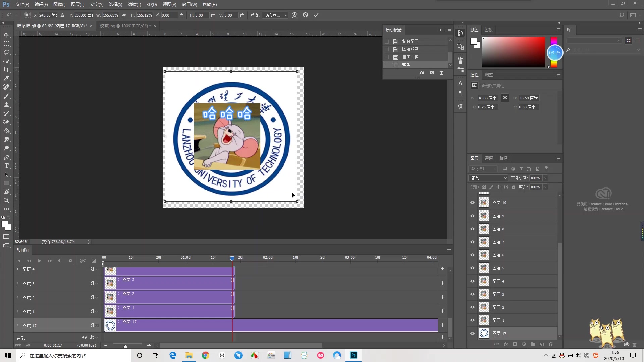Open 图像(I) menu

pos(59,4)
